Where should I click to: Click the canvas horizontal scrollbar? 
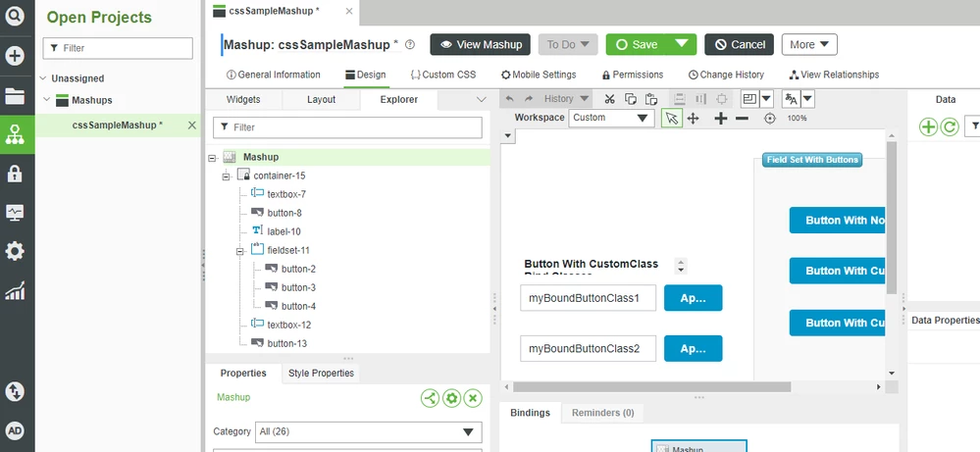point(652,387)
